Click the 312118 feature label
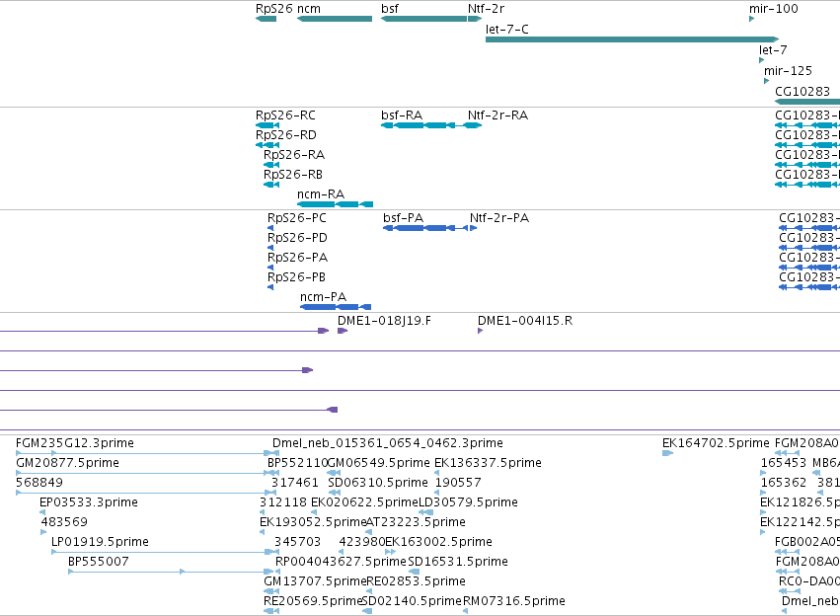This screenshot has height=616, width=840. (283, 502)
